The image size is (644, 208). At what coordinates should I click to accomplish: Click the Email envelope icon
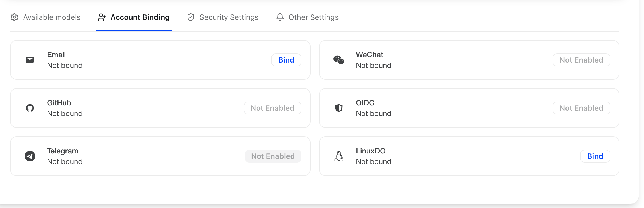pos(30,60)
